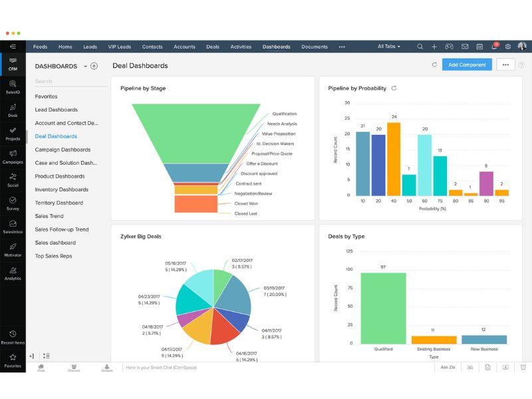532x399 pixels.
Task: Open Favorites in dashboards list
Action: pos(46,96)
